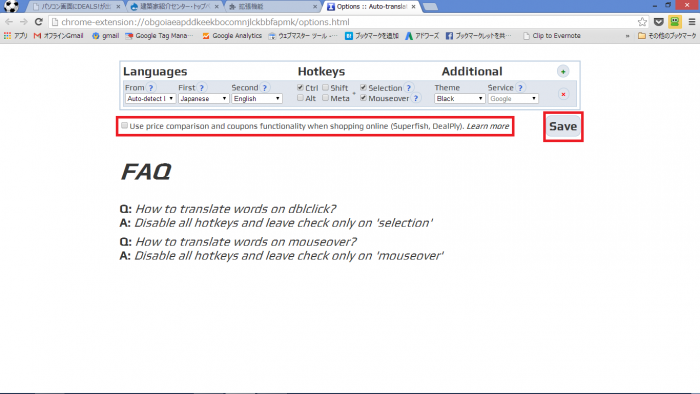Click the green face extension icon

coord(675,21)
